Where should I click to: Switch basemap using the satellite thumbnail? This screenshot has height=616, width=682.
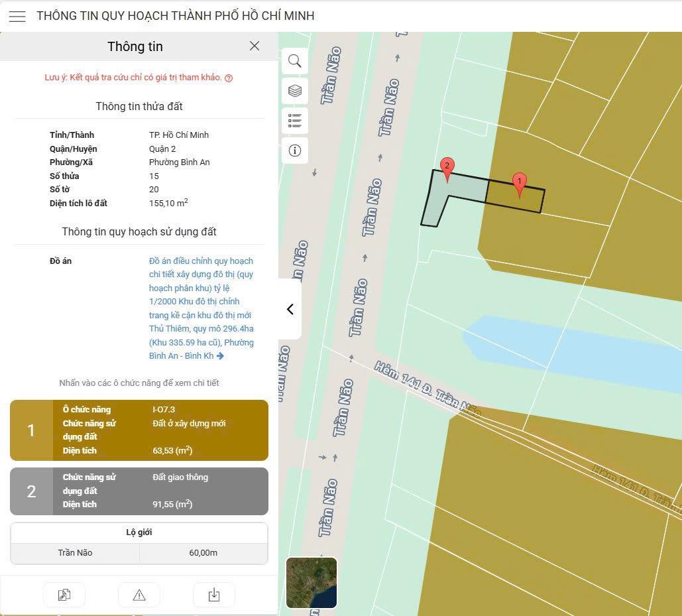click(312, 583)
